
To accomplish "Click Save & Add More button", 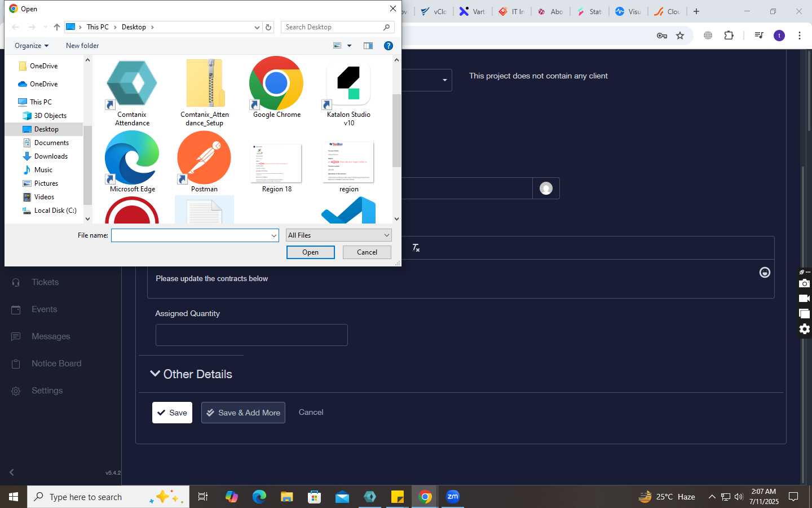I will (243, 413).
